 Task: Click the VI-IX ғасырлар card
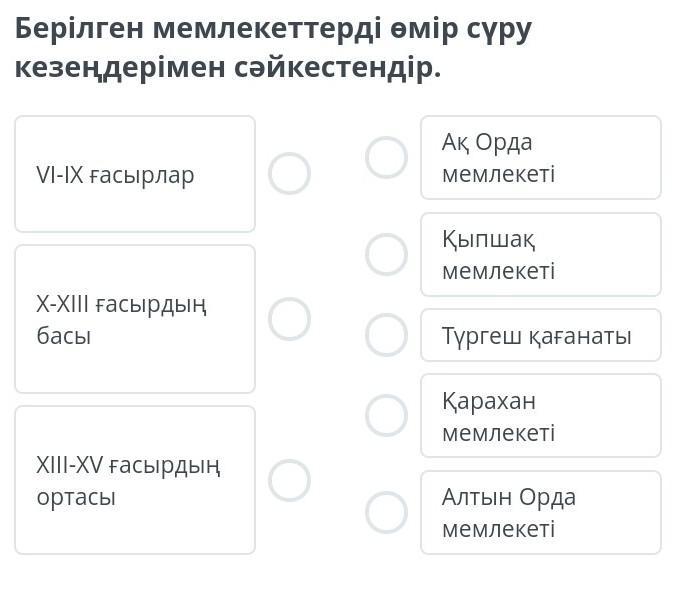(x=135, y=174)
